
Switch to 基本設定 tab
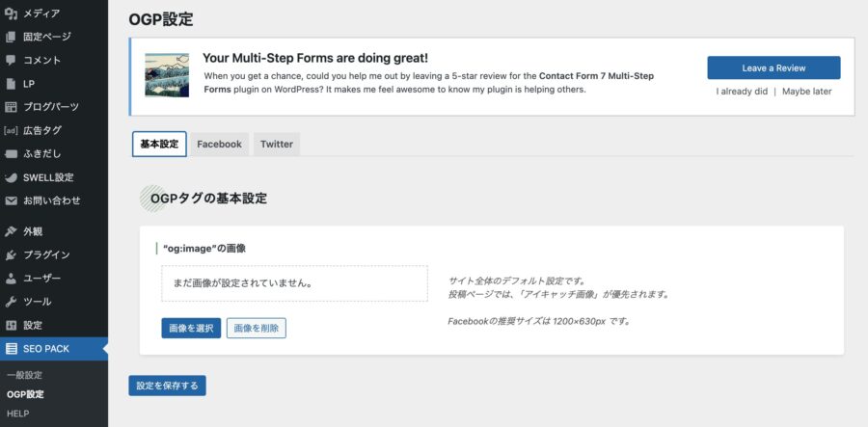click(159, 144)
